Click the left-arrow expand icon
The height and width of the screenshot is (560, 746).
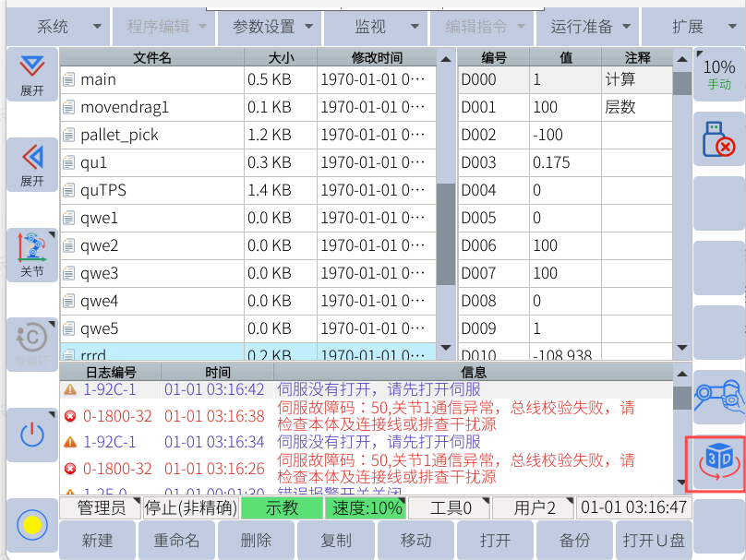pyautogui.click(x=32, y=164)
